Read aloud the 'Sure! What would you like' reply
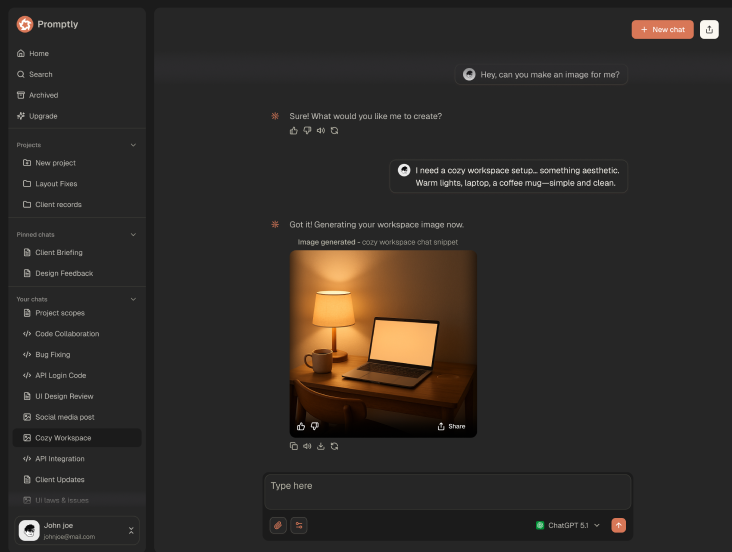The width and height of the screenshot is (732, 552). click(x=321, y=131)
